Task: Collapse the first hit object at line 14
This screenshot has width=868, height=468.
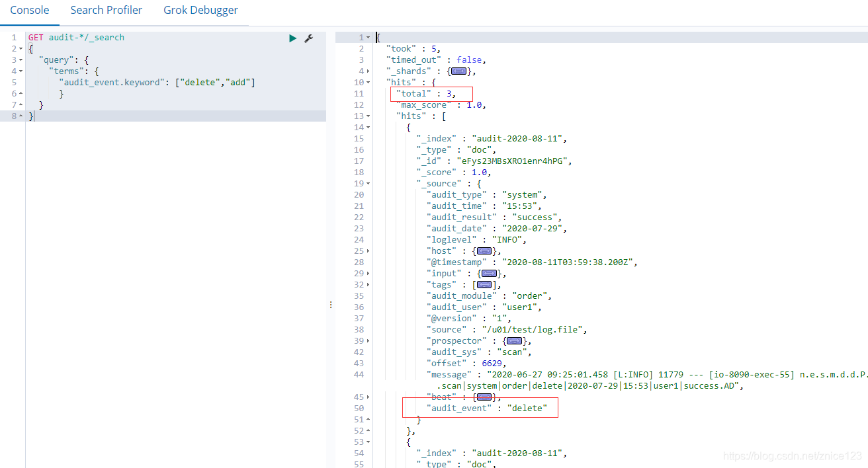Action: 367,127
